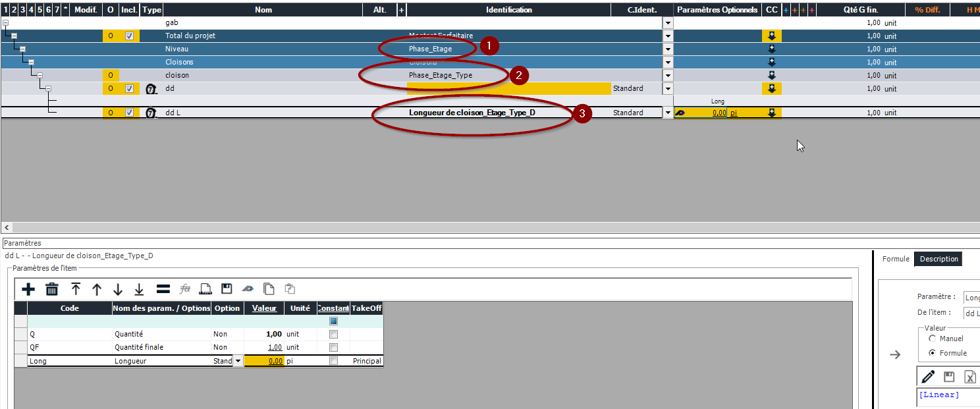
Task: Click the pencil edit icon above the formula box
Action: point(928,377)
